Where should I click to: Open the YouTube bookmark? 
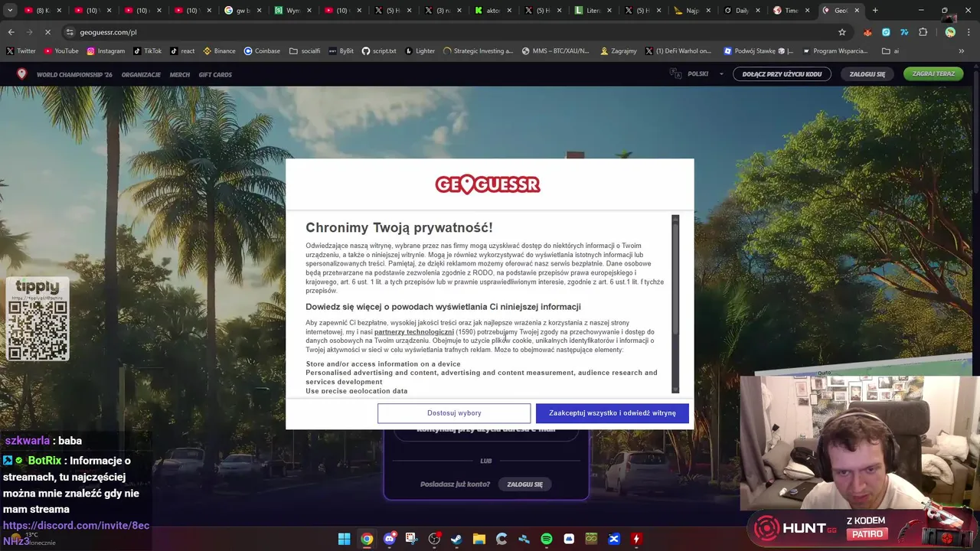coord(61,51)
